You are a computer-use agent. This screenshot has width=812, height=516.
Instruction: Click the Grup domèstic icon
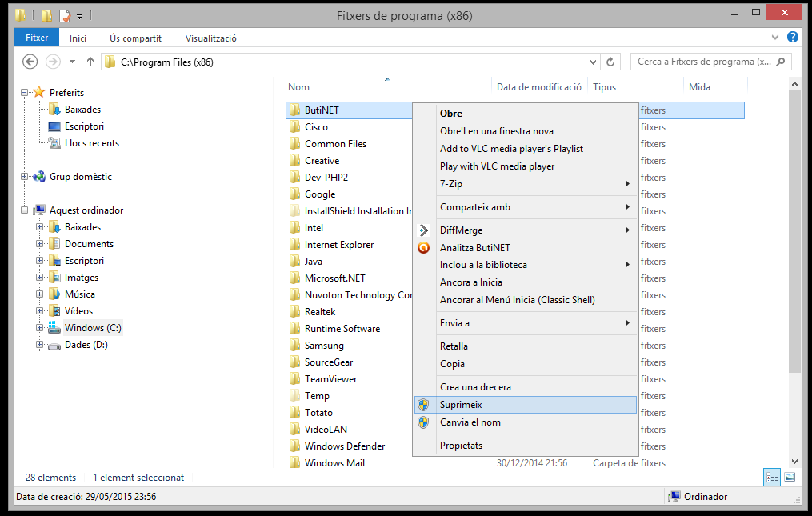[39, 177]
